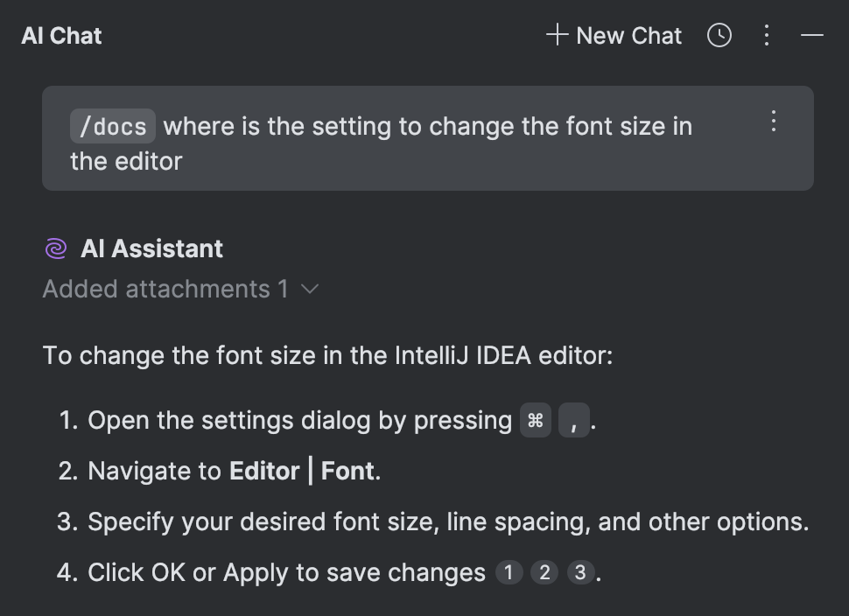Click the bold Editor | Font reference
Viewport: 849px width, 616px height.
[x=301, y=471]
